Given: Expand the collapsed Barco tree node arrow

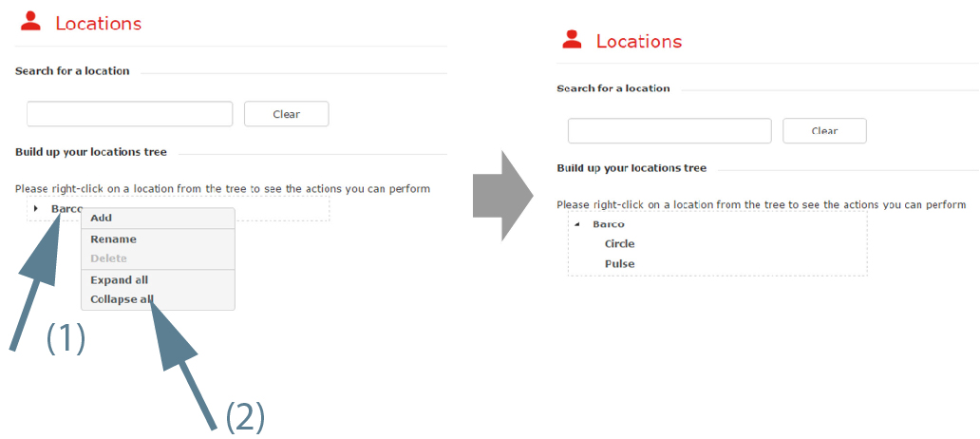Looking at the screenshot, I should pyautogui.click(x=36, y=208).
